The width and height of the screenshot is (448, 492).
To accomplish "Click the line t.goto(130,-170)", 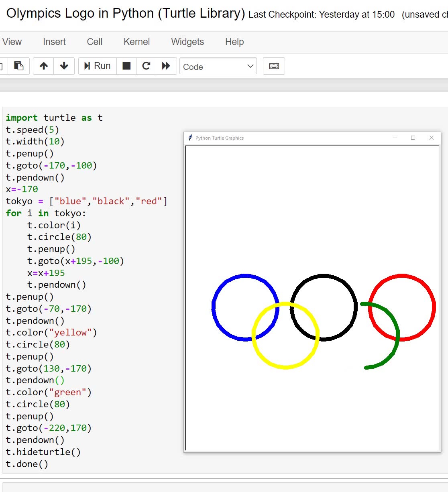I will (49, 368).
